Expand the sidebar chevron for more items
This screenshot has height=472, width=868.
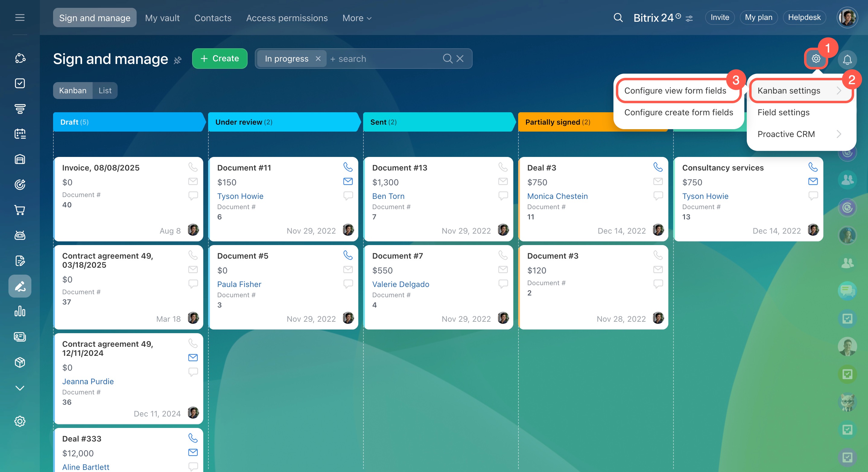pyautogui.click(x=20, y=388)
